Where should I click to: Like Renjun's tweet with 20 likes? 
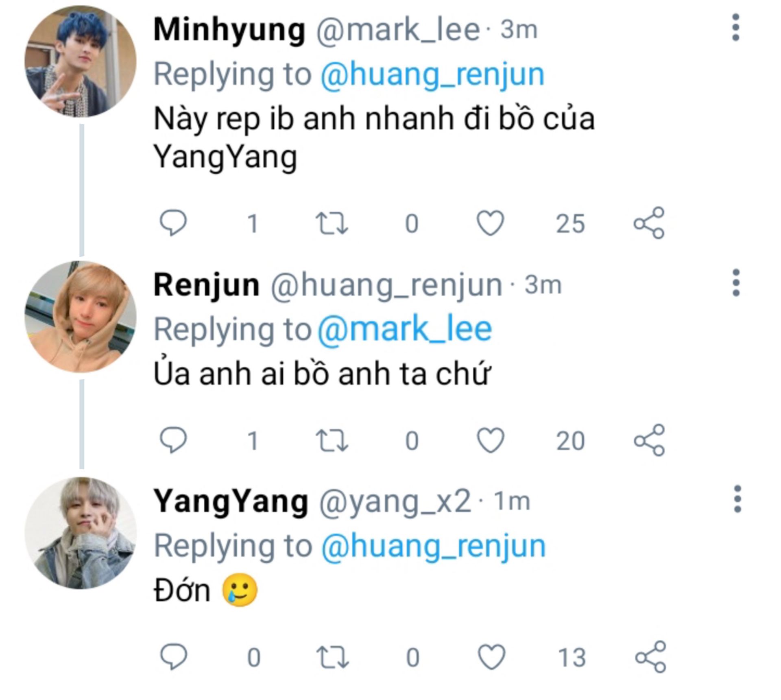490,440
